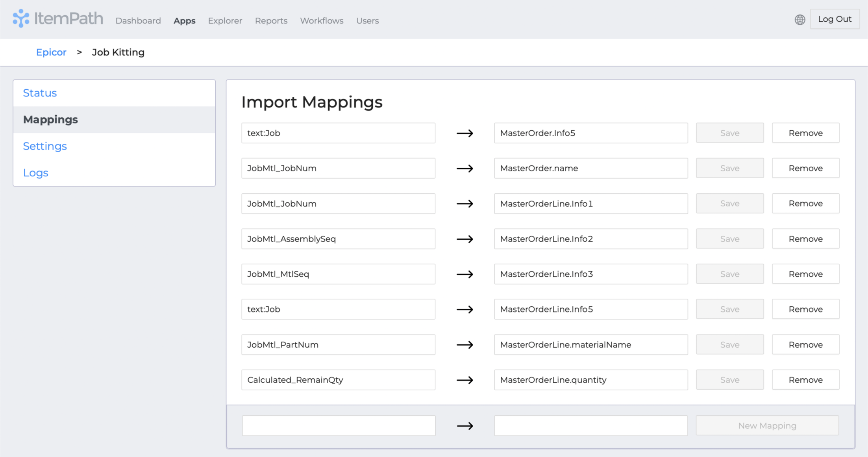Open the globe language selector icon
Viewport: 868px width, 457px height.
(800, 20)
